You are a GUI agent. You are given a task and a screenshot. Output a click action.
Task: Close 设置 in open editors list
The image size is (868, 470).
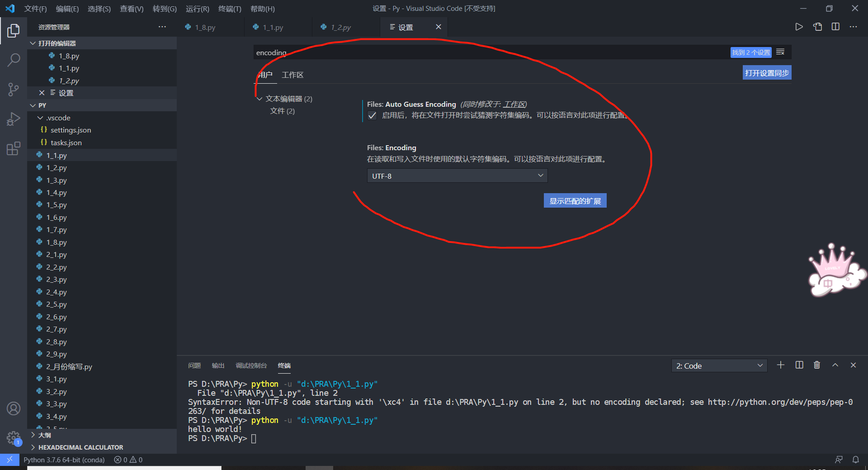click(42, 93)
